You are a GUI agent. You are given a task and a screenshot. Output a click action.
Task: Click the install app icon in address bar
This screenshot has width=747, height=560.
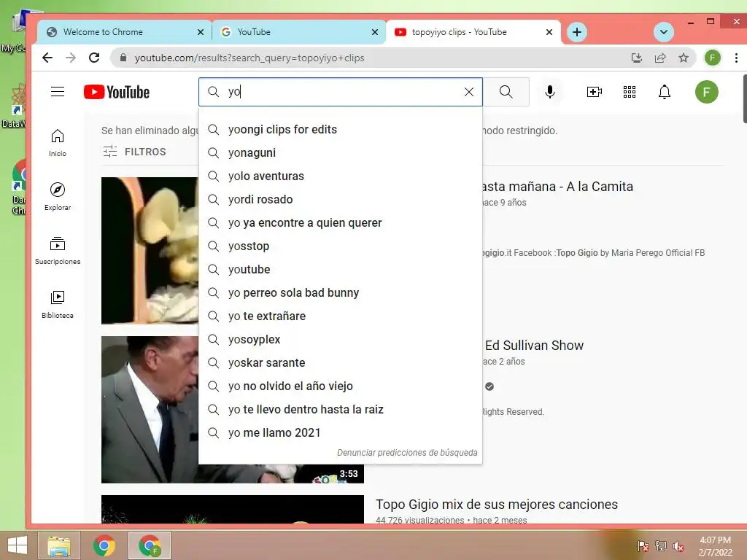[636, 58]
